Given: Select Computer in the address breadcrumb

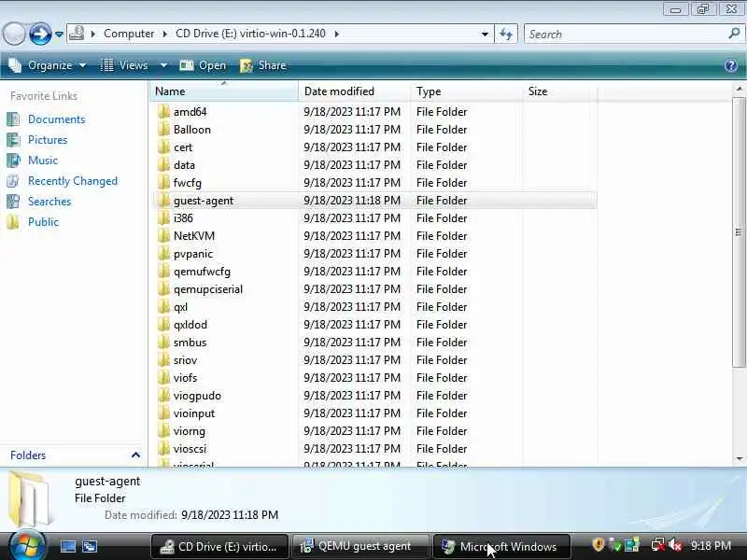Looking at the screenshot, I should pos(129,34).
